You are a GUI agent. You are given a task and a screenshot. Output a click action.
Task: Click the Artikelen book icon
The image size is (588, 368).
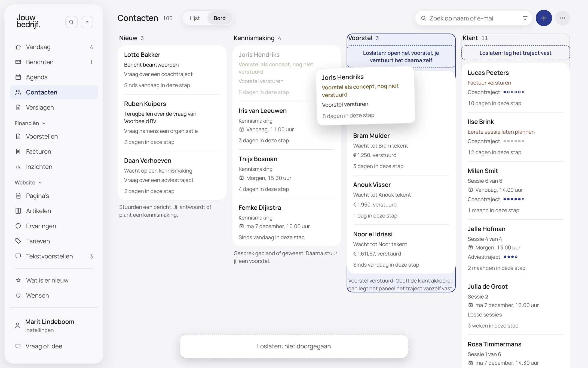(x=18, y=211)
